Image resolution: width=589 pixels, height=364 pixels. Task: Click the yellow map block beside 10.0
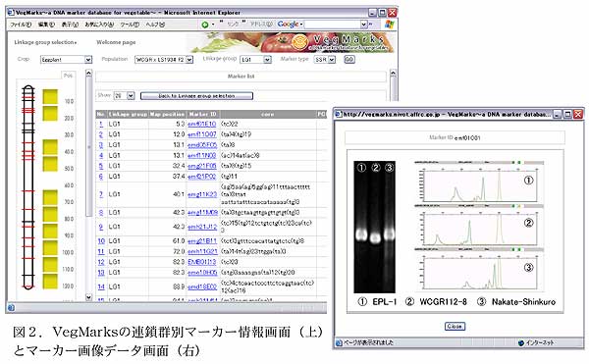[x=50, y=96]
